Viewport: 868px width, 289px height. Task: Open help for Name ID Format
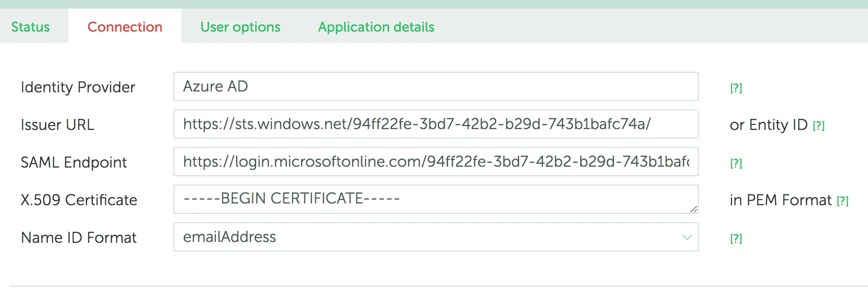click(x=735, y=238)
